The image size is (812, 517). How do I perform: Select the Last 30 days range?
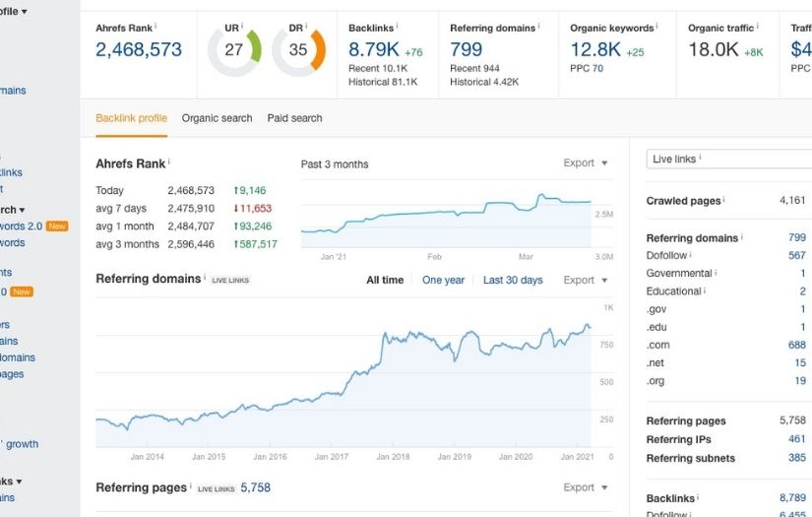tap(513, 280)
